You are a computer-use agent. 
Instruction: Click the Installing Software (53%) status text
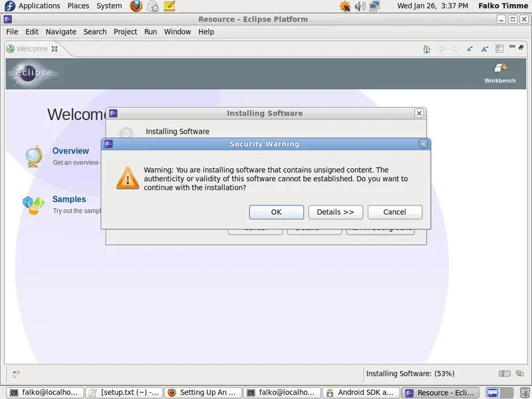pyautogui.click(x=410, y=374)
